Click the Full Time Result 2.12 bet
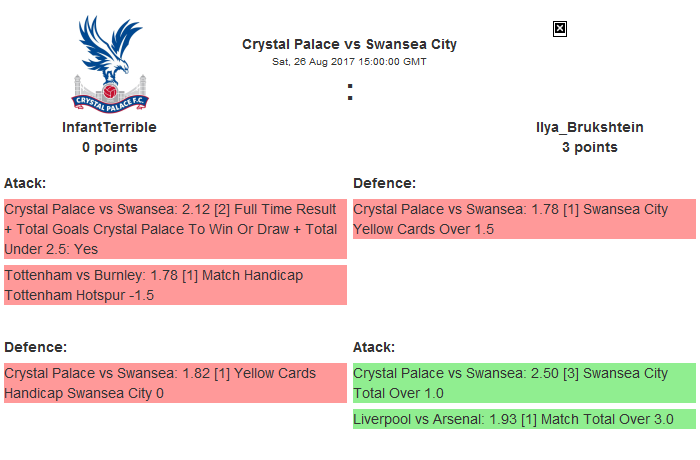The image size is (700, 460). point(175,229)
